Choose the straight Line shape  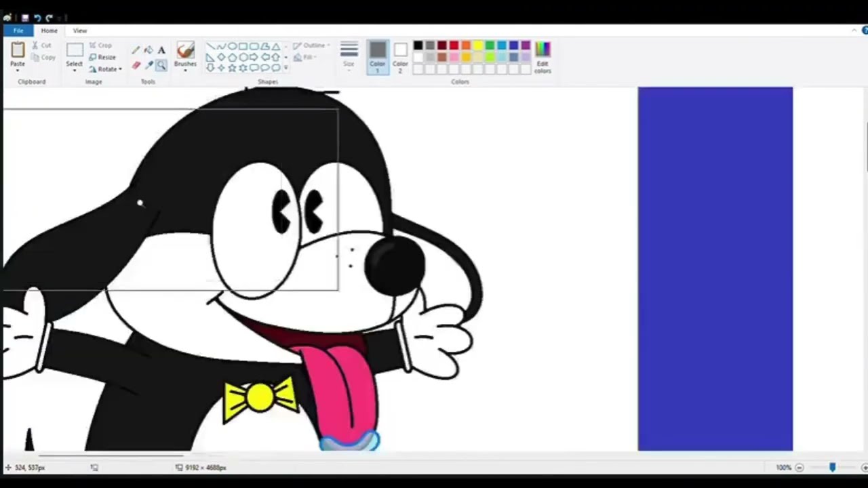pyautogui.click(x=210, y=46)
